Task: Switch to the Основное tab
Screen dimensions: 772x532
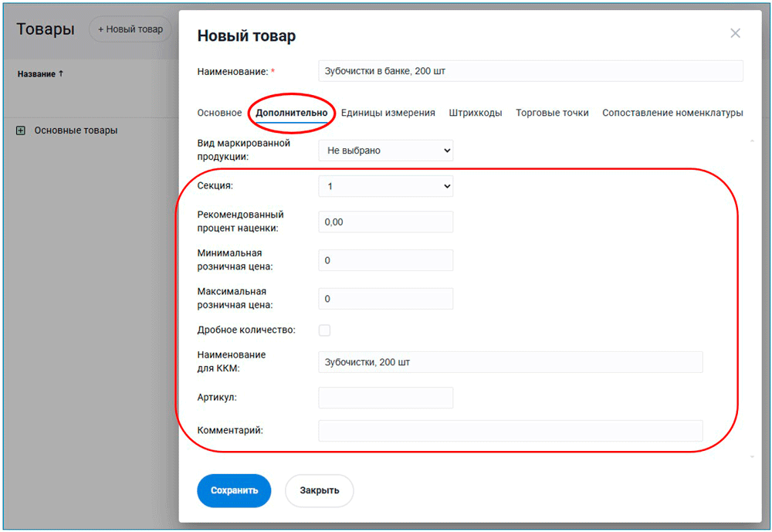Action: coord(219,113)
